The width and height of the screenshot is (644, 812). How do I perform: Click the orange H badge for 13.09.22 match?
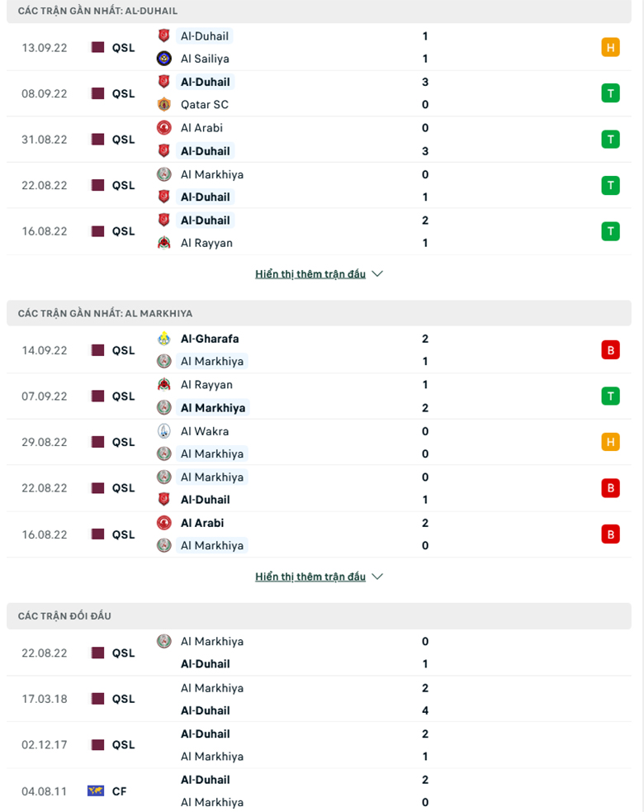pos(610,48)
